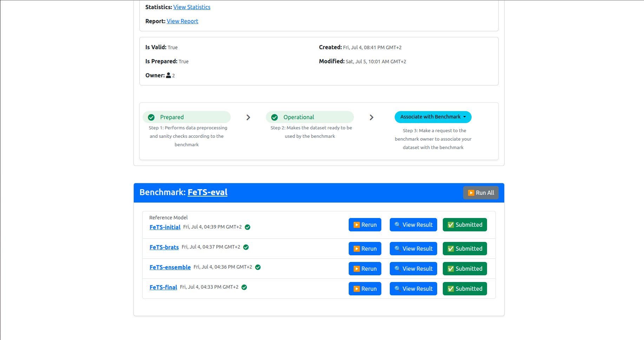Open the FeTS-ensemble model link
Image resolution: width=644 pixels, height=340 pixels.
(x=170, y=267)
